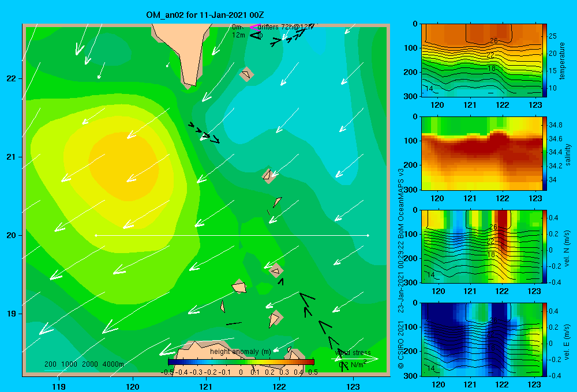Click the '0m' drifter depth label
The height and width of the screenshot is (392, 577).
(x=237, y=27)
